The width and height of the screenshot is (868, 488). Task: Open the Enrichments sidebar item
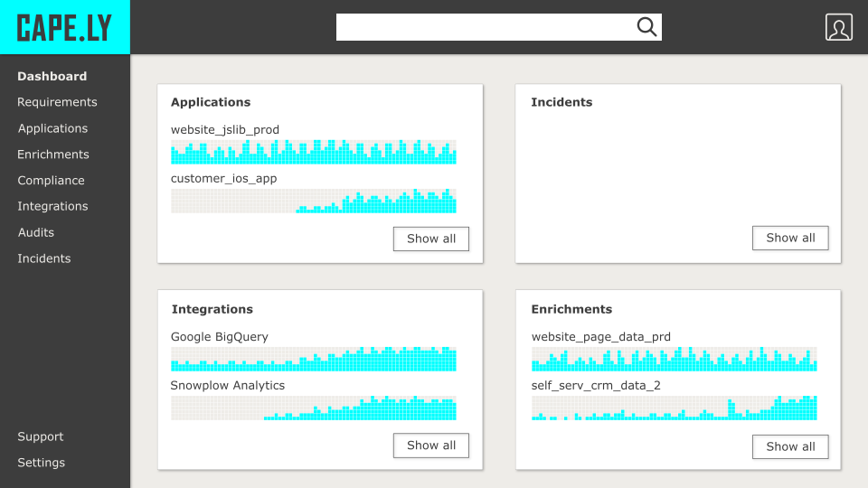pyautogui.click(x=53, y=155)
